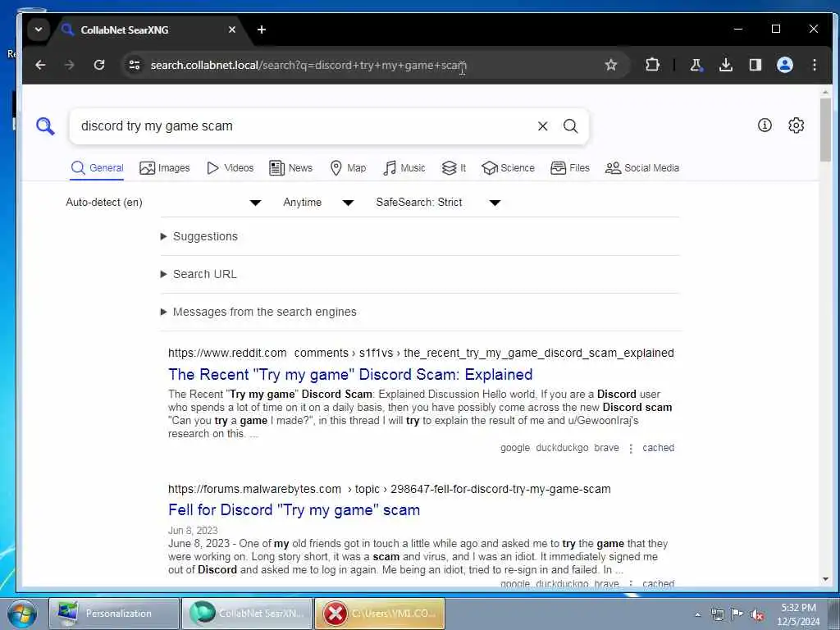Click the browser forward arrow
The width and height of the screenshot is (840, 630).
point(70,65)
